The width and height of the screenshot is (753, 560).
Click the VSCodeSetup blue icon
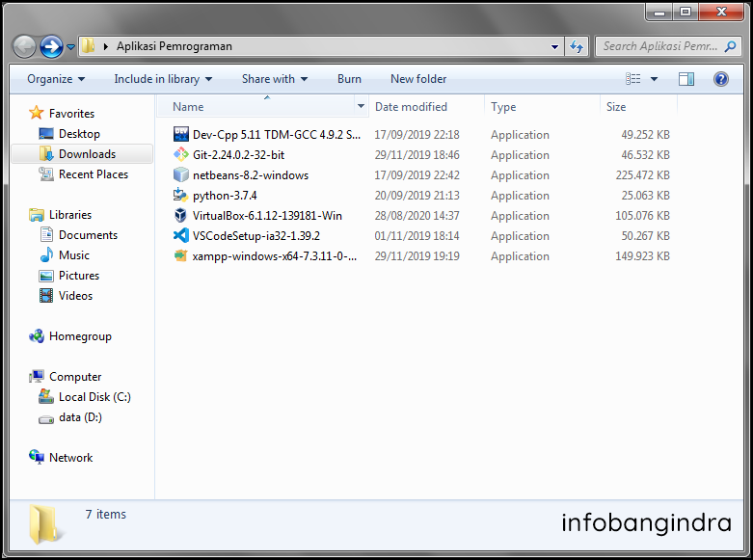(x=181, y=235)
